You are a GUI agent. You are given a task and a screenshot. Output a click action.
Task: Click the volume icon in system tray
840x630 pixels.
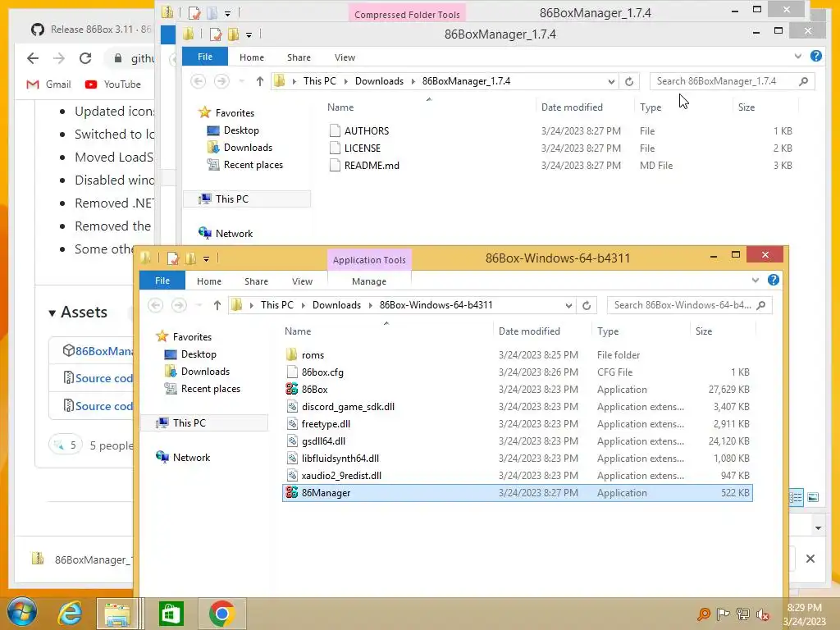762,614
